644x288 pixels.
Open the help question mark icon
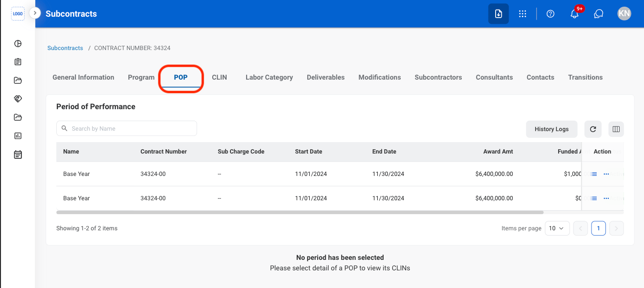click(x=551, y=14)
